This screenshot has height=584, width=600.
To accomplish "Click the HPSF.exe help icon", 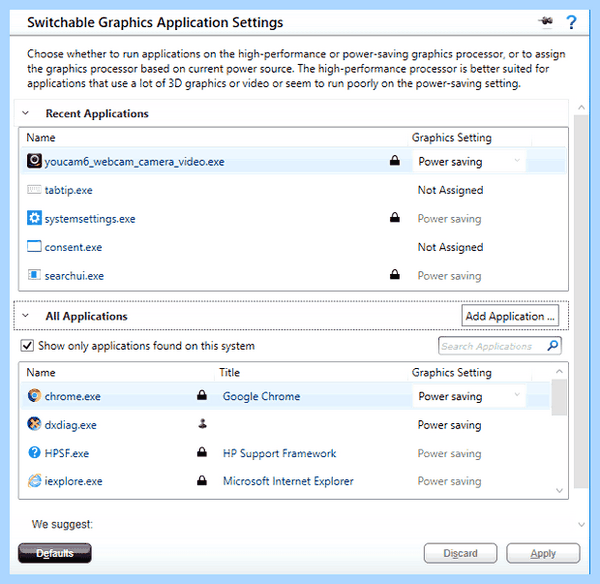I will coord(34,452).
